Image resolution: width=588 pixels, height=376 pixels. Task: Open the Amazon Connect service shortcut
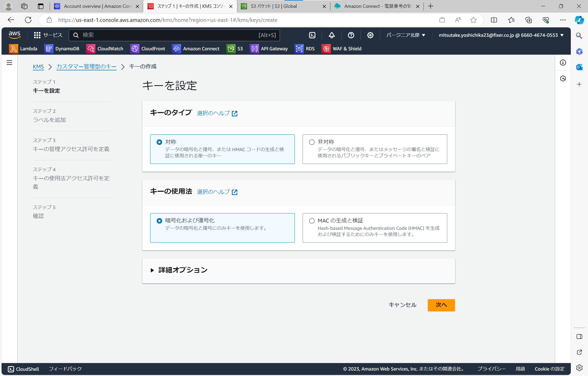196,49
